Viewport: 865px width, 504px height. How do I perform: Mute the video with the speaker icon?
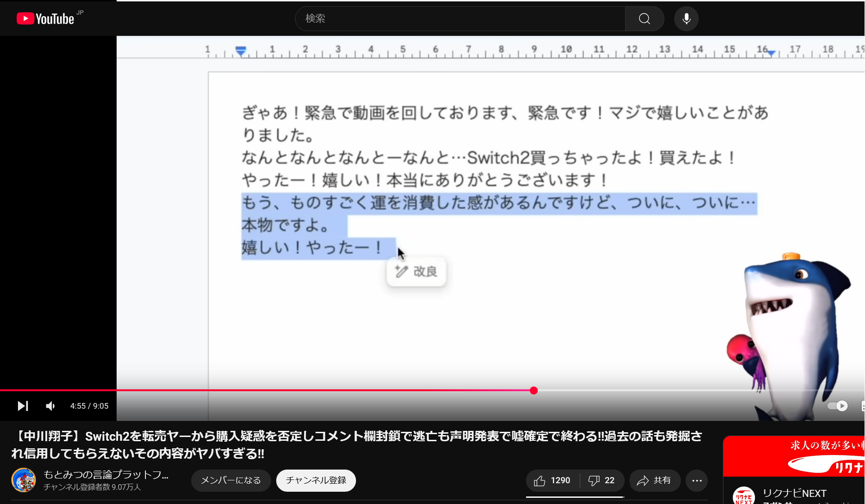tap(51, 406)
